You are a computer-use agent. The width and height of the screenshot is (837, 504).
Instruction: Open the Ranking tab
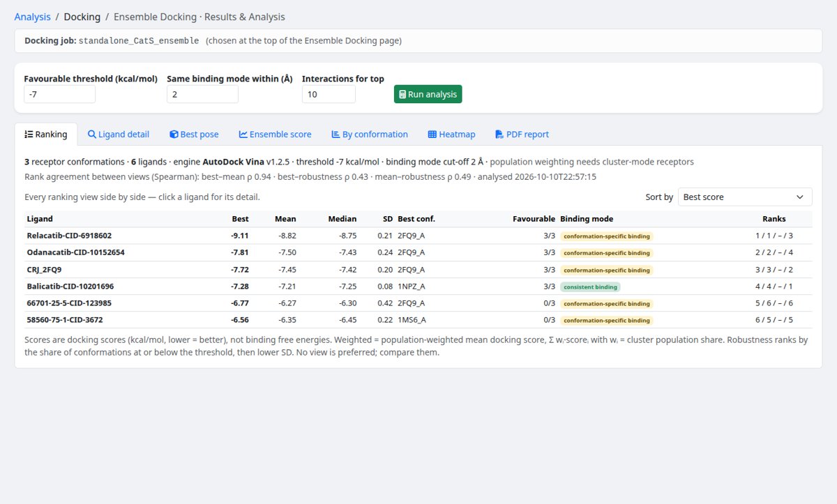(46, 135)
